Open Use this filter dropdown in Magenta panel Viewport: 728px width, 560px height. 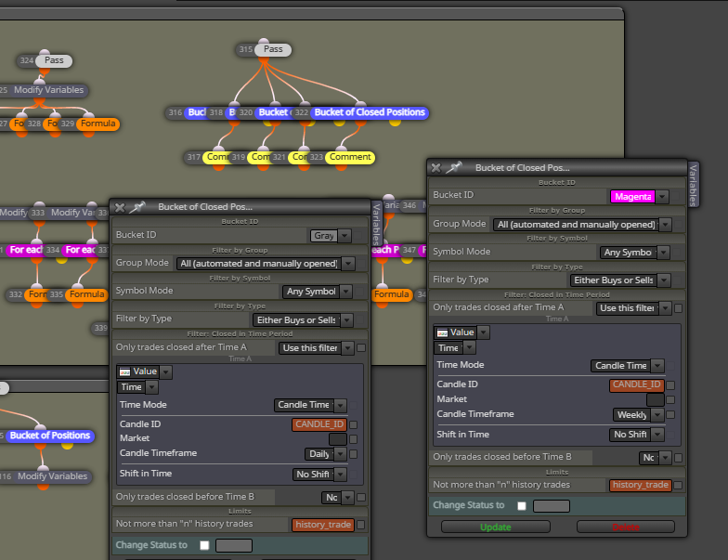pyautogui.click(x=666, y=308)
